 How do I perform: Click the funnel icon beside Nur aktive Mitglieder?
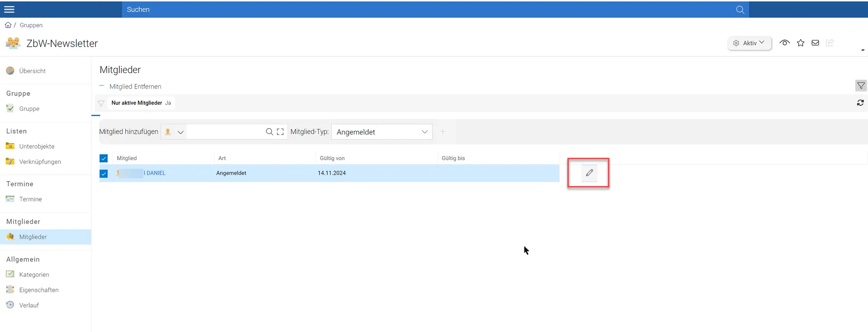coord(101,104)
